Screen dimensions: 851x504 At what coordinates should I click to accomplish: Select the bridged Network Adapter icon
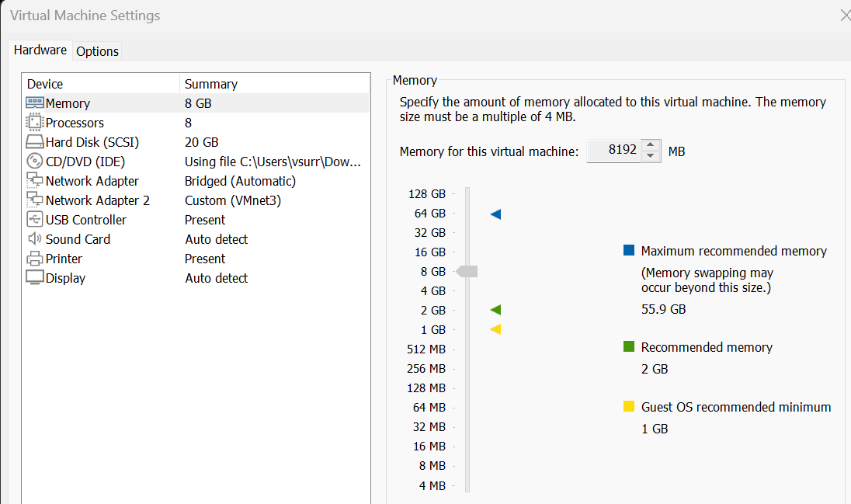(x=36, y=180)
